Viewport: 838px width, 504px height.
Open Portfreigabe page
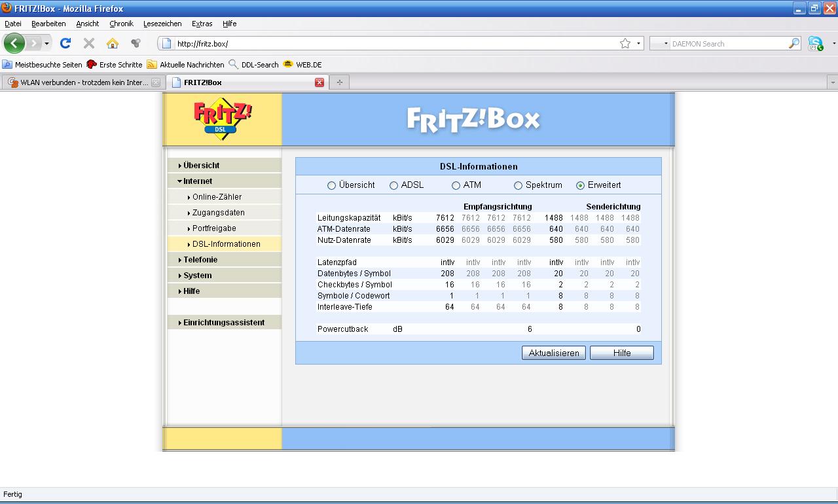tap(225, 228)
